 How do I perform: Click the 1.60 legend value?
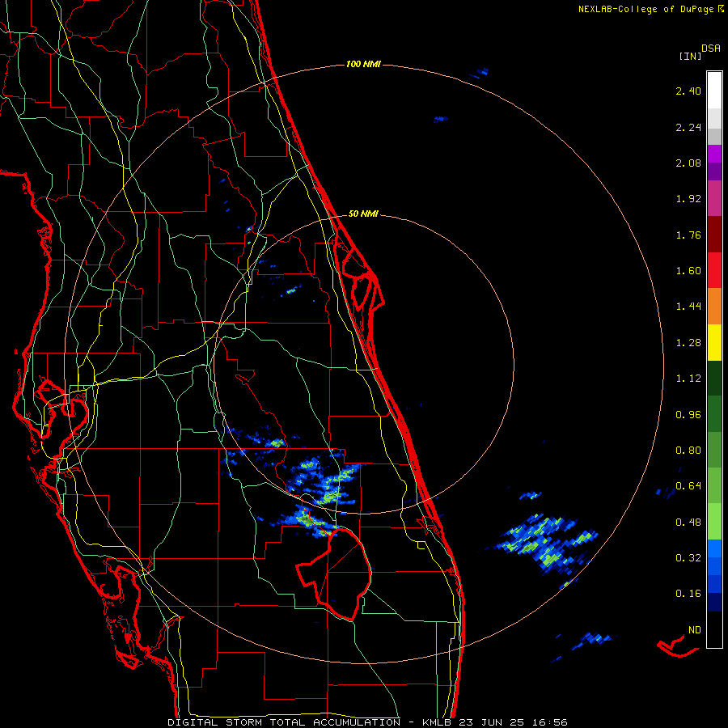pyautogui.click(x=688, y=271)
